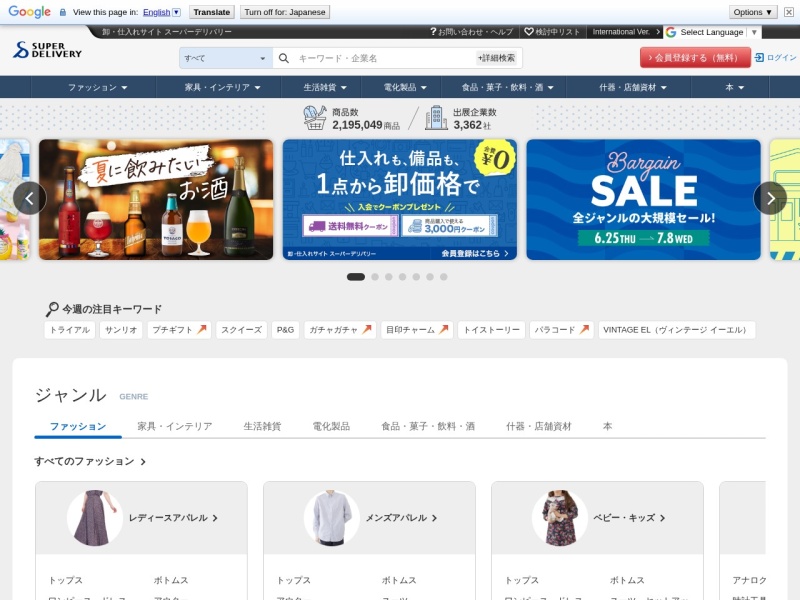The height and width of the screenshot is (600, 800).
Task: Close the Google Translate bar
Action: pyautogui.click(x=789, y=12)
